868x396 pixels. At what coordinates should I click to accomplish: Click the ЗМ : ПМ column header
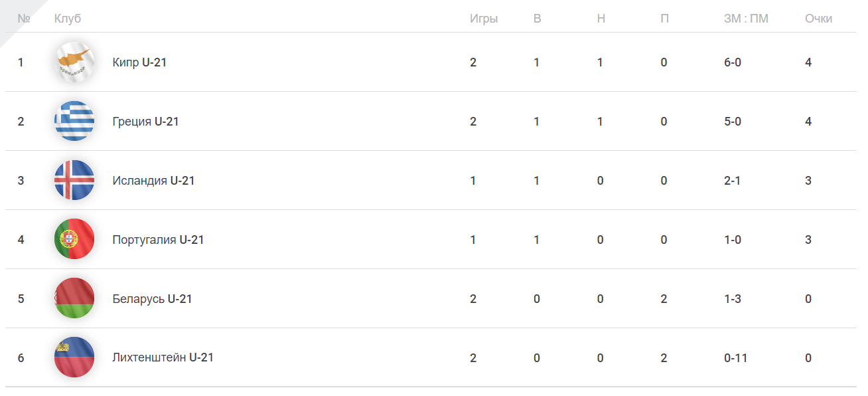click(x=746, y=19)
